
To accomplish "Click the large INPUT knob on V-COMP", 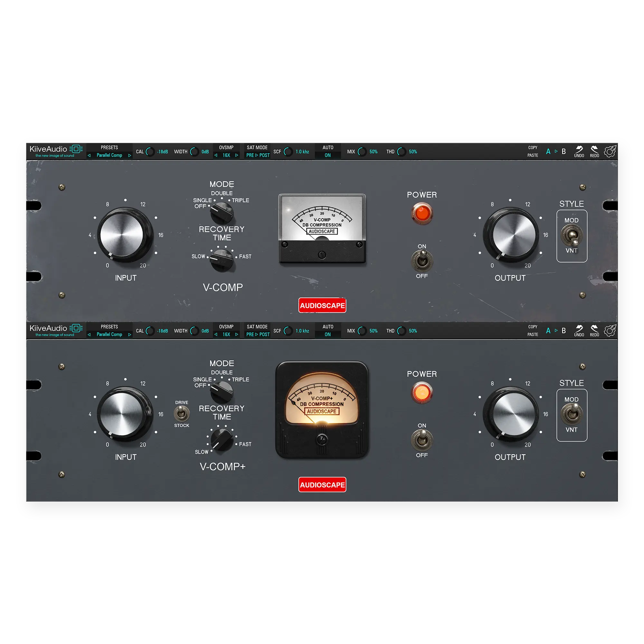I will [122, 235].
